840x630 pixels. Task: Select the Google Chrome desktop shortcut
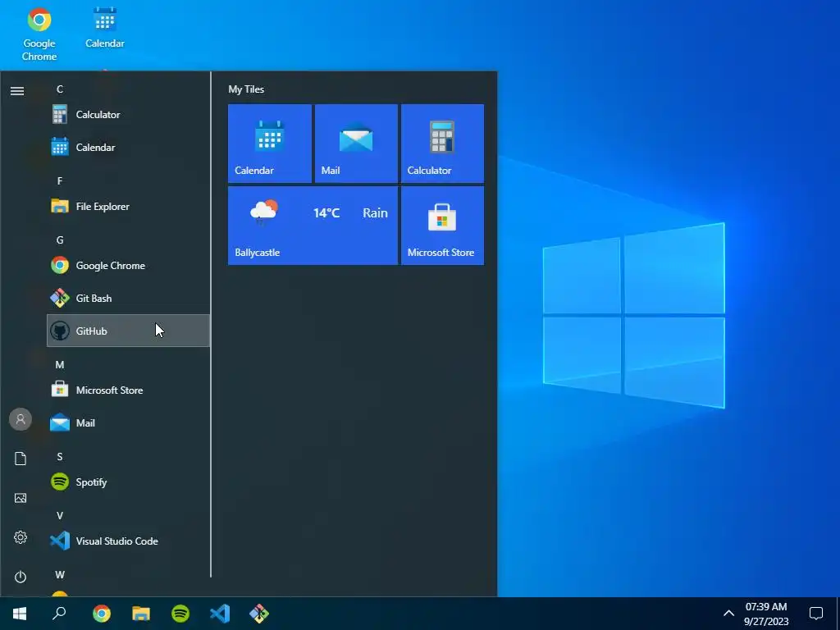[x=39, y=34]
